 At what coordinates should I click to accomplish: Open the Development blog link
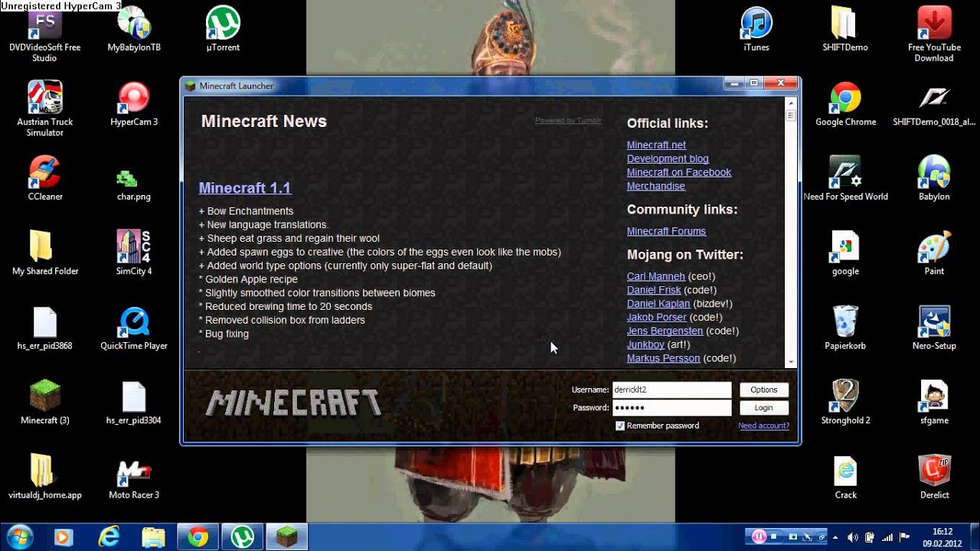click(668, 158)
